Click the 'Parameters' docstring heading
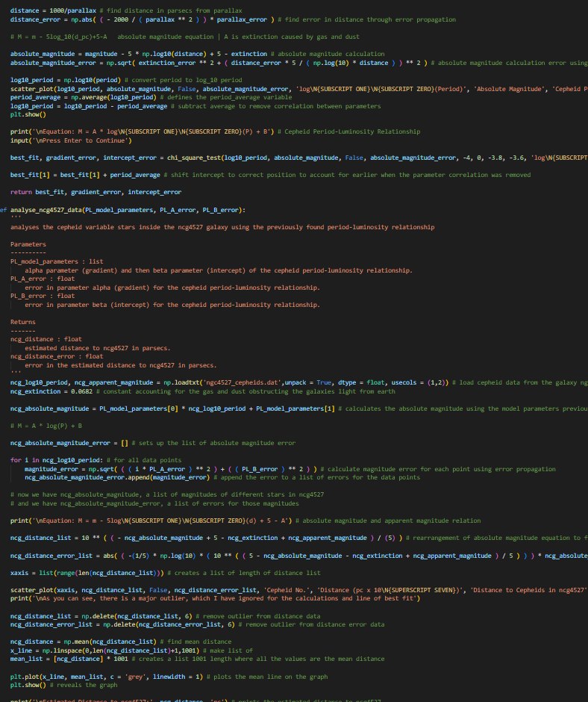 click(x=28, y=244)
